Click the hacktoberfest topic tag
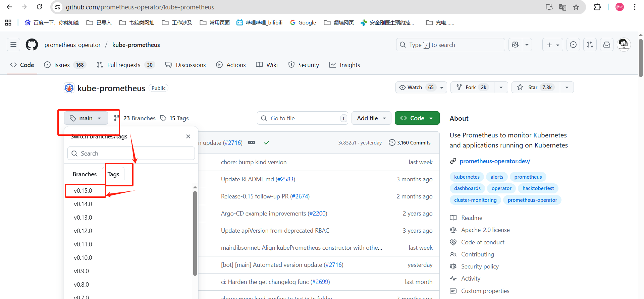This screenshot has width=644, height=299. coord(538,188)
